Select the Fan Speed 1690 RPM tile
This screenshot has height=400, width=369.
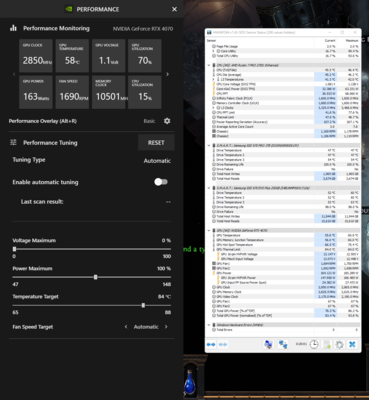(x=72, y=92)
